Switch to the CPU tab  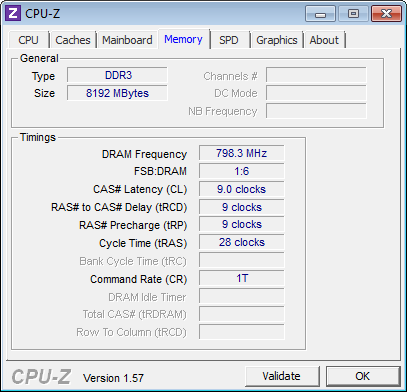28,40
